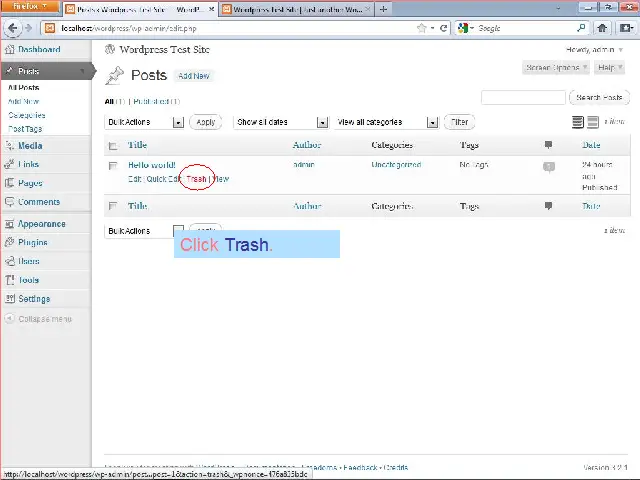Viewport: 640px width, 480px height.
Task: Sort by comments icon in header row
Action: (549, 144)
